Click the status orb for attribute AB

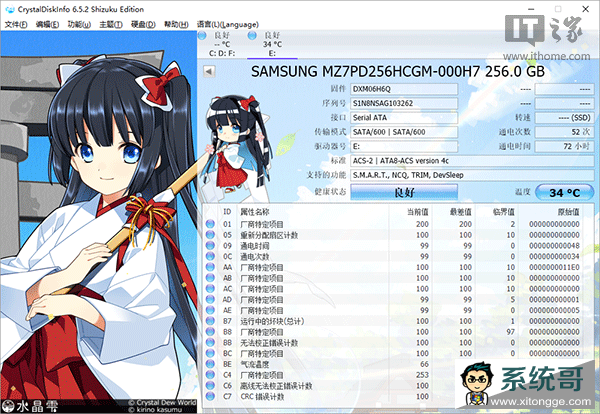coord(210,278)
